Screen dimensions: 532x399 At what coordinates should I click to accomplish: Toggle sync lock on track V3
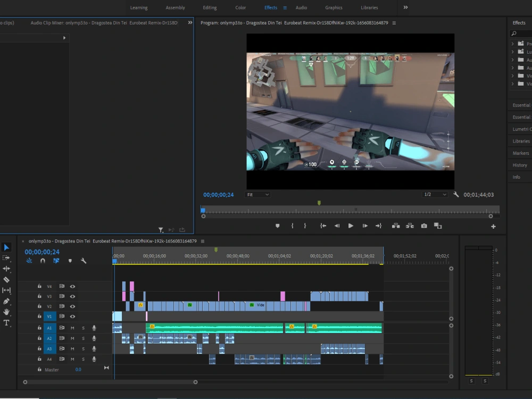click(x=62, y=296)
